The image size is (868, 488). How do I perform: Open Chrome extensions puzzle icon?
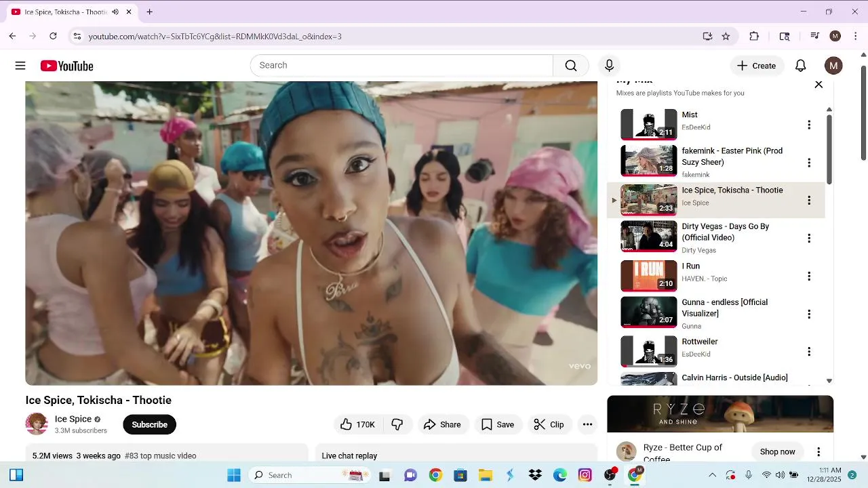click(754, 37)
